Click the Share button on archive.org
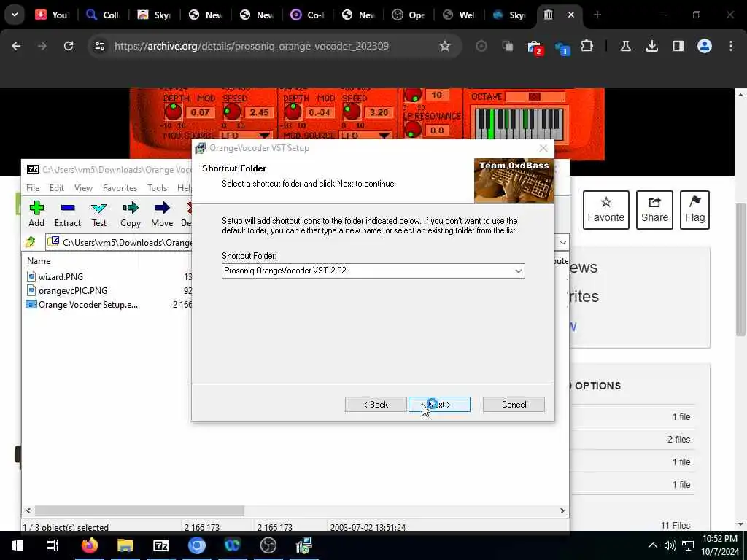The image size is (747, 560). pyautogui.click(x=654, y=210)
